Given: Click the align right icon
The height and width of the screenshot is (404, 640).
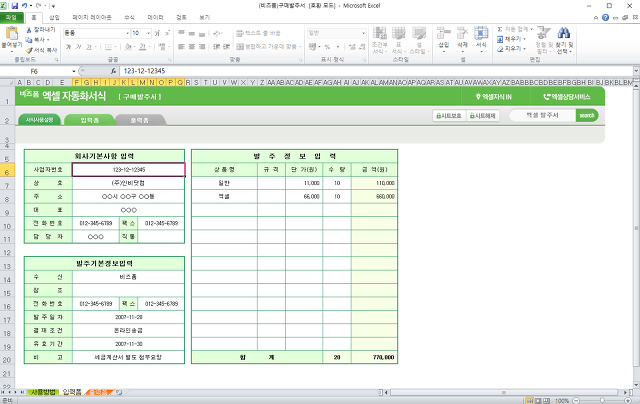Looking at the screenshot, I should pyautogui.click(x=202, y=47).
